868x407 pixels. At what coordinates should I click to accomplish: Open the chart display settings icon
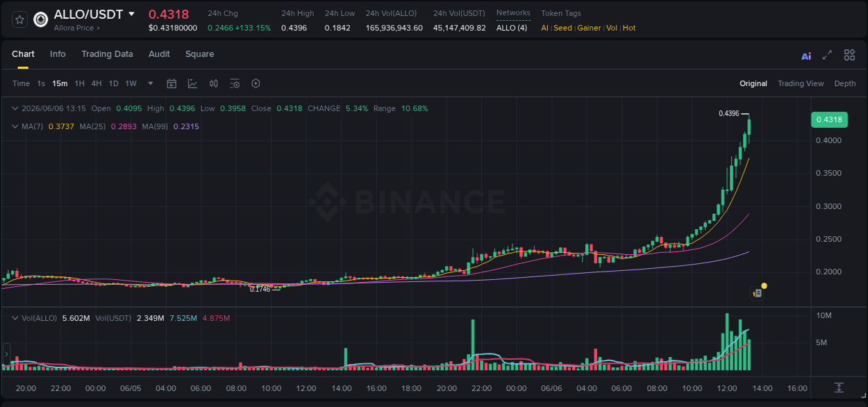click(235, 83)
